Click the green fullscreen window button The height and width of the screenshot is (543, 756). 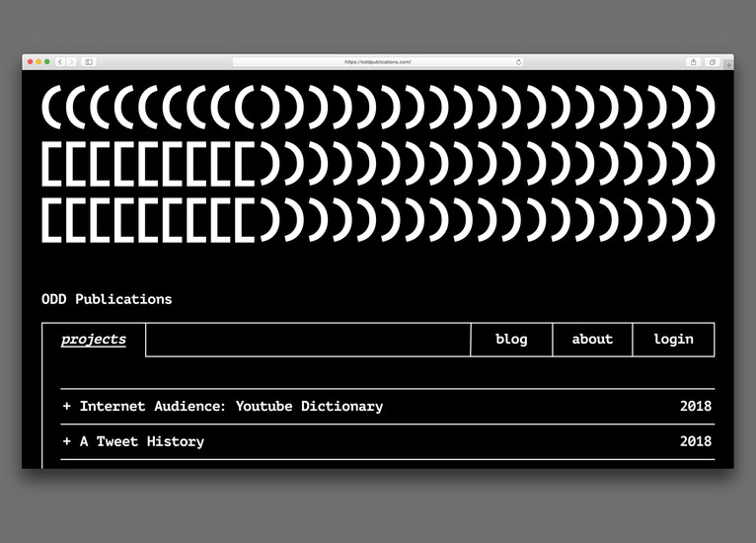coord(46,62)
